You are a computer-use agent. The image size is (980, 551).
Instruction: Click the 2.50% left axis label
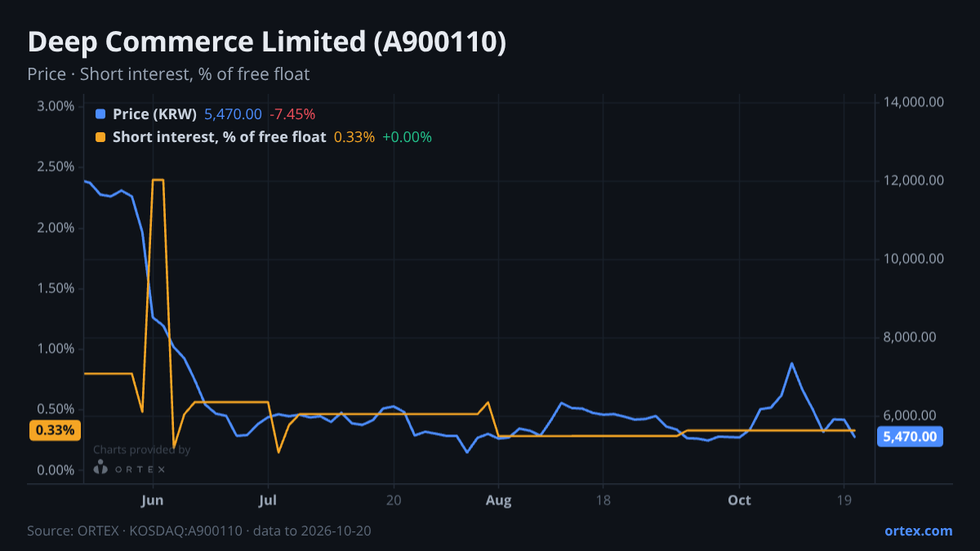(x=56, y=167)
